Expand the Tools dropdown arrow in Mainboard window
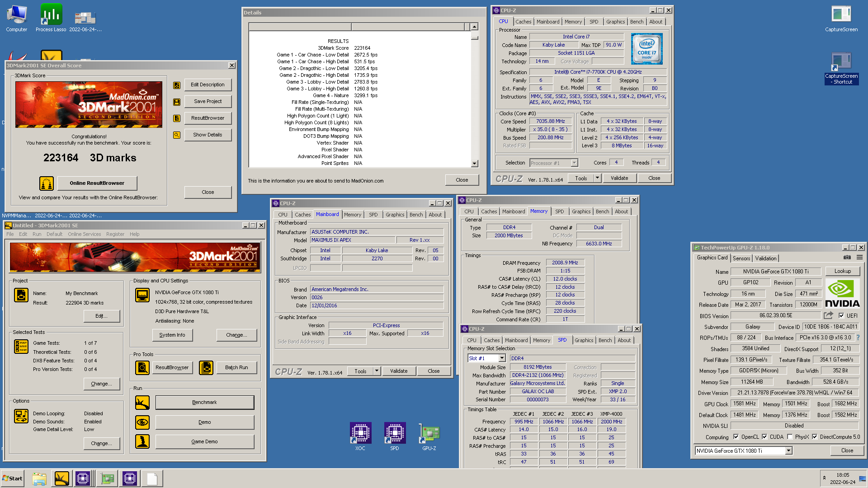The image size is (868, 488). [x=377, y=371]
